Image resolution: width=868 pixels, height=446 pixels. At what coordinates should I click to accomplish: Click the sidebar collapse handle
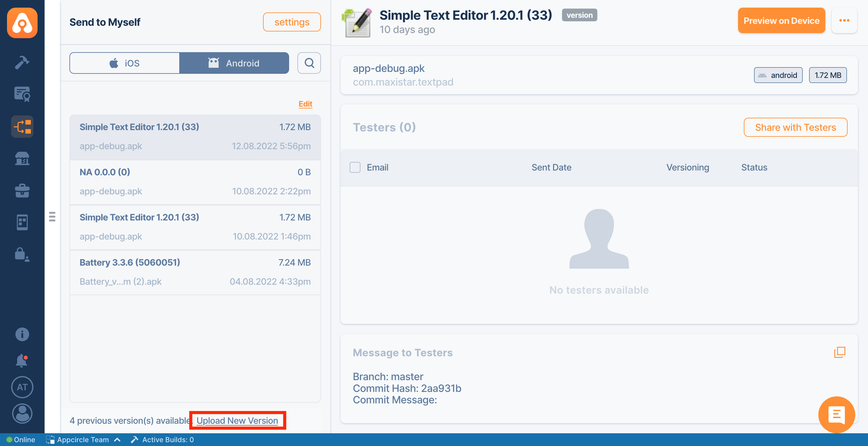click(52, 216)
